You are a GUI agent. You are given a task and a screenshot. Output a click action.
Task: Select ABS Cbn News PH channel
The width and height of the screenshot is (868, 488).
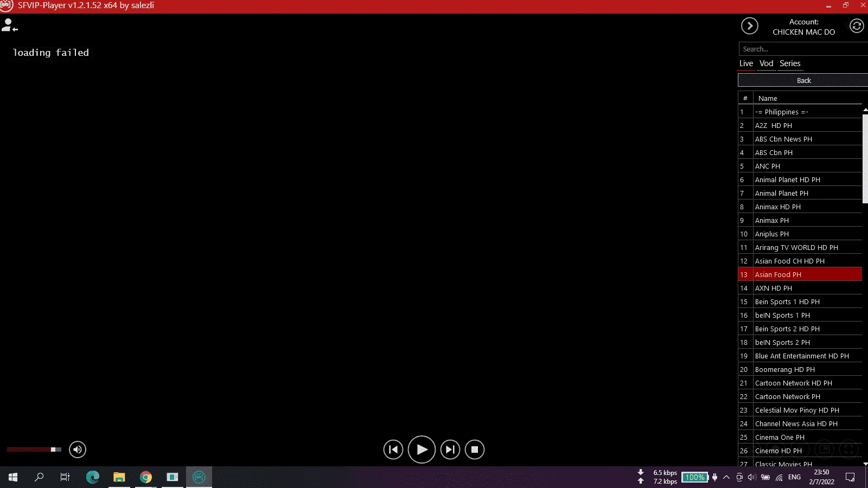800,139
